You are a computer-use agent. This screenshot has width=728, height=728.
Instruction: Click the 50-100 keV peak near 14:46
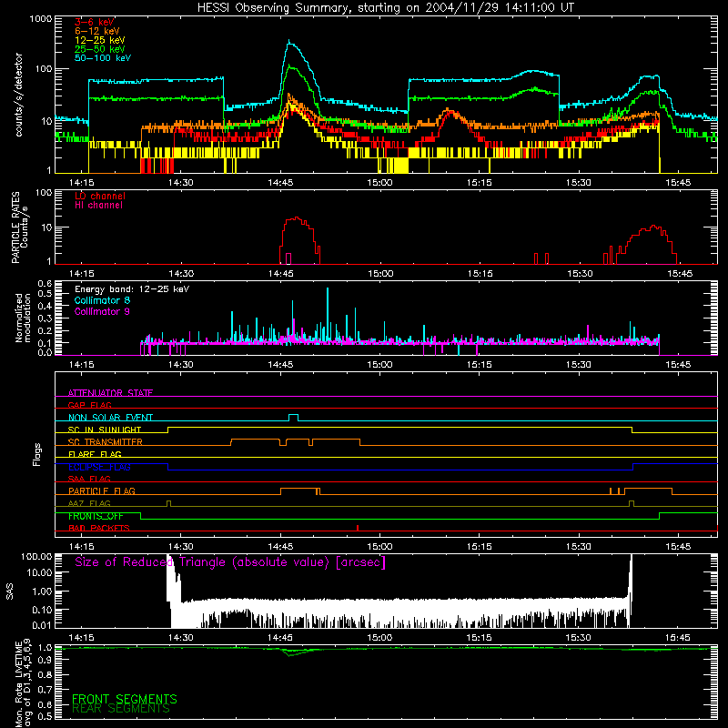pos(289,43)
